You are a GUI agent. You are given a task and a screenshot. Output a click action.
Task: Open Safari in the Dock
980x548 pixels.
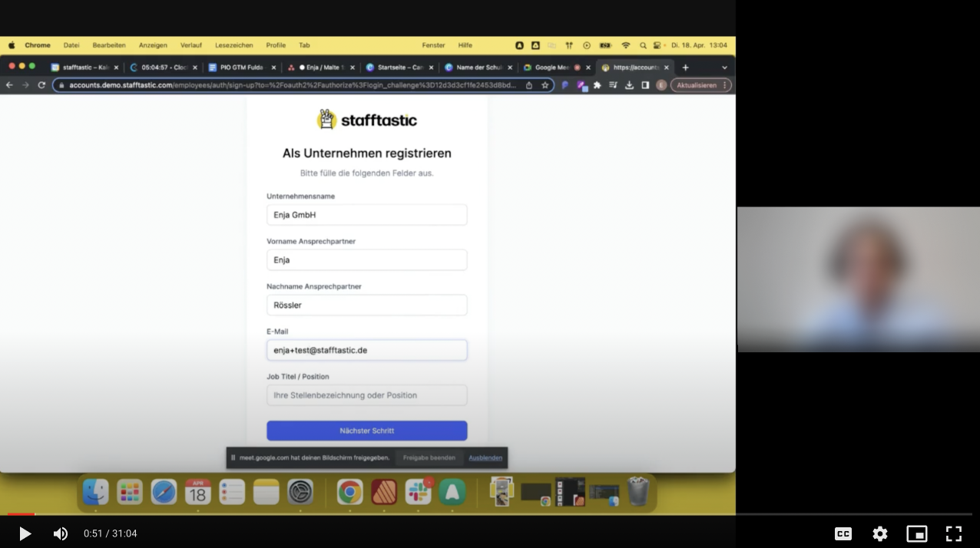pyautogui.click(x=164, y=492)
